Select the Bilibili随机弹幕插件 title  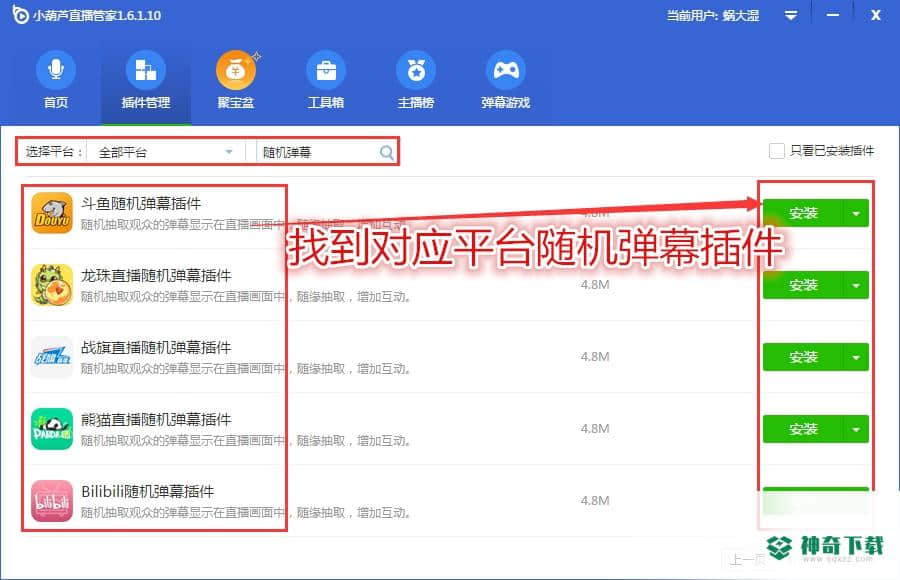[148, 492]
